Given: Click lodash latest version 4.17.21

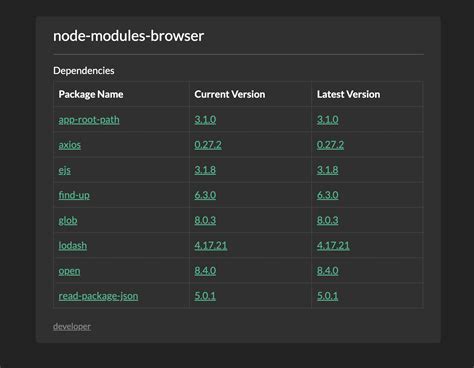Looking at the screenshot, I should click(333, 246).
